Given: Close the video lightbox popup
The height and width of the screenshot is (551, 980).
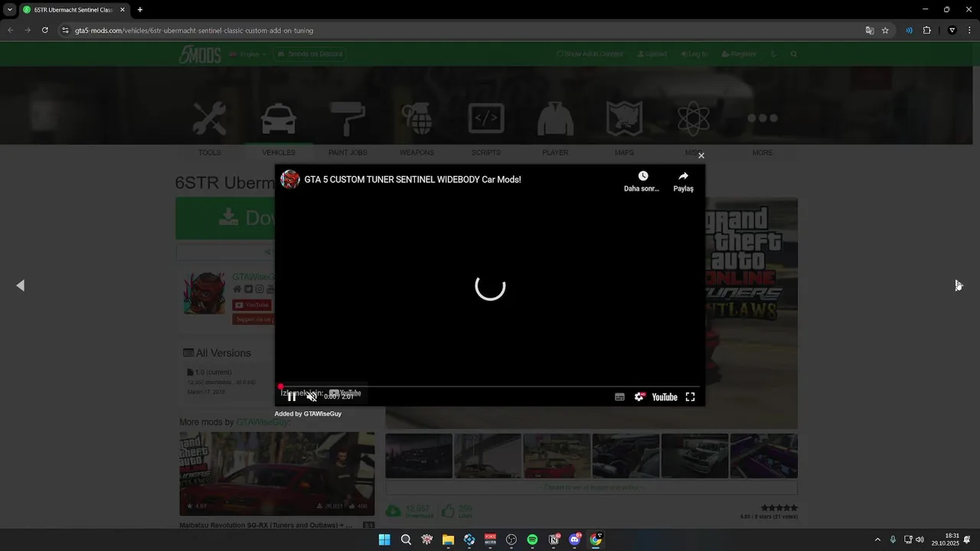Looking at the screenshot, I should [x=701, y=155].
